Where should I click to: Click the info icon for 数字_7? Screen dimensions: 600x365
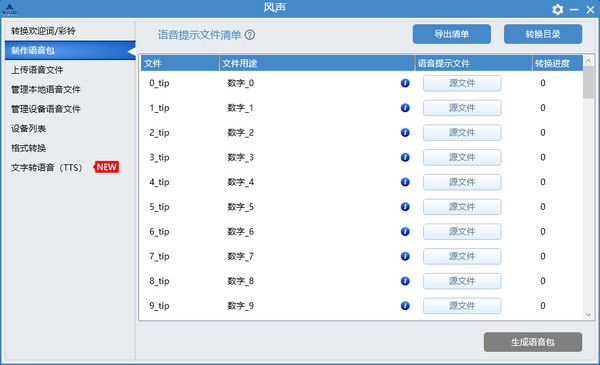405,256
